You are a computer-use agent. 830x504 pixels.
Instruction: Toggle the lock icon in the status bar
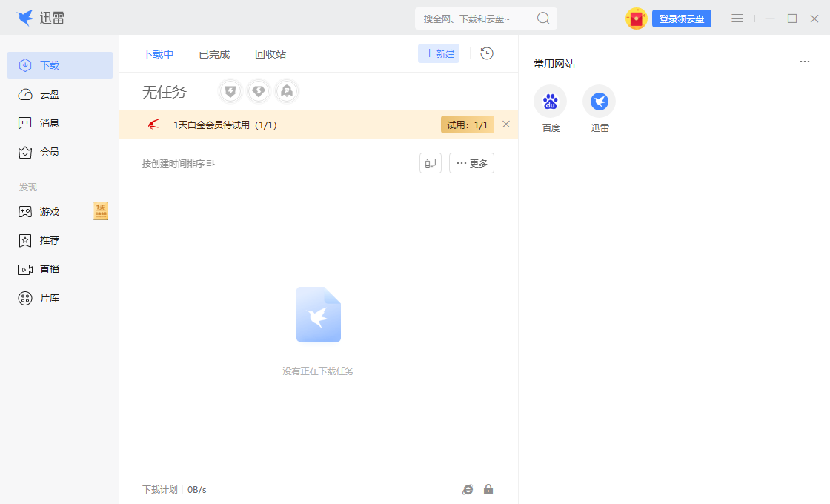(x=488, y=489)
